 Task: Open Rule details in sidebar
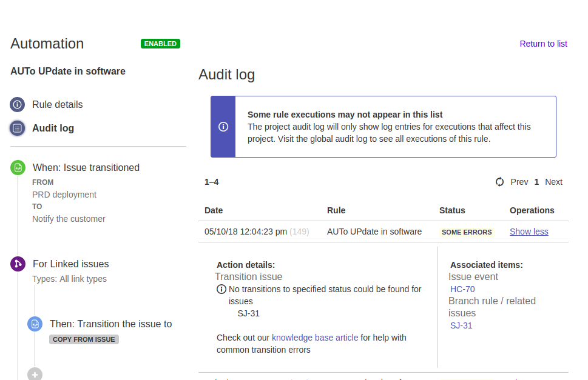58,104
